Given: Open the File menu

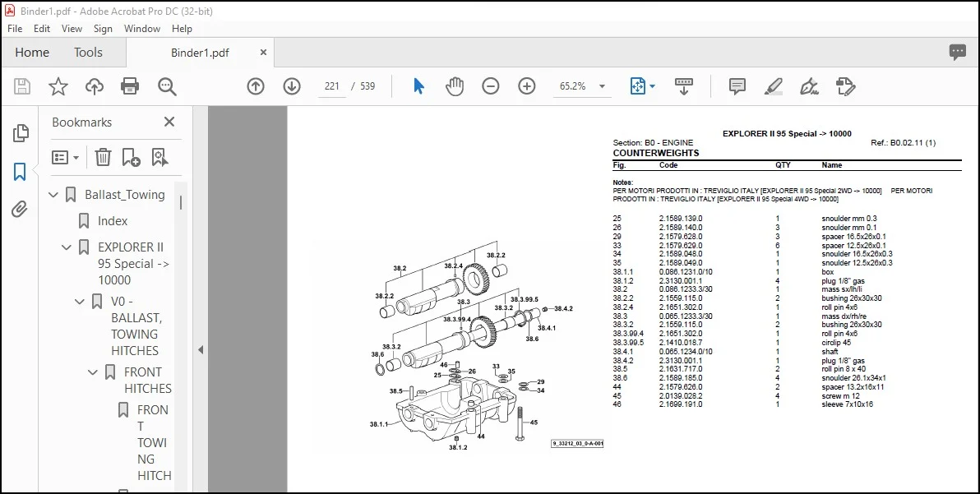Looking at the screenshot, I should pos(15,29).
